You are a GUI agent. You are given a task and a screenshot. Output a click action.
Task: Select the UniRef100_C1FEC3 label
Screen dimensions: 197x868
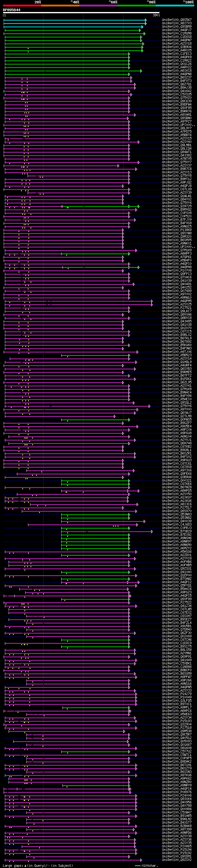(177, 54)
